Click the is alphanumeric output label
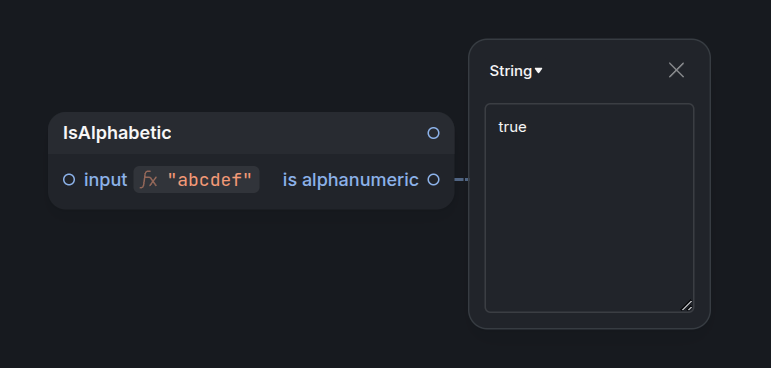Screen dimensions: 771x368 (x=350, y=180)
